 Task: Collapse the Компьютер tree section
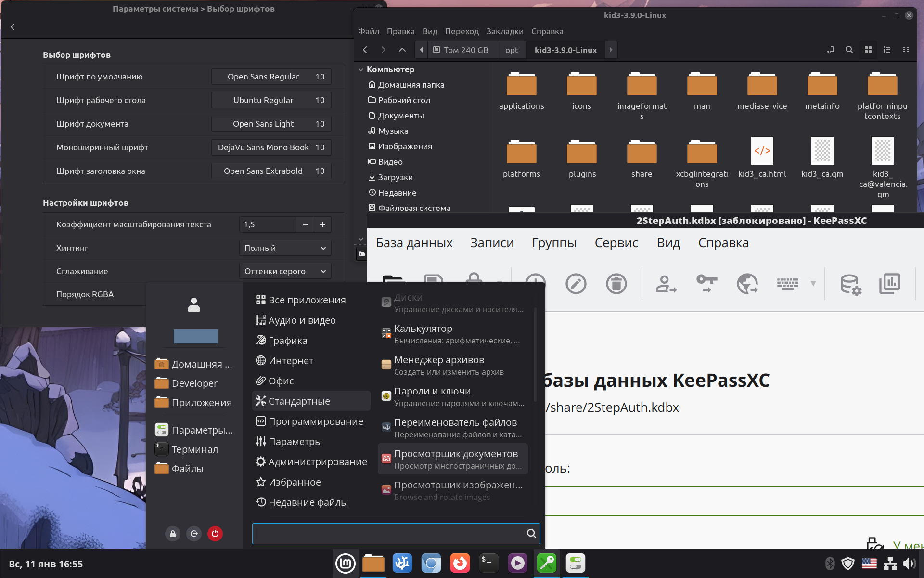[361, 69]
